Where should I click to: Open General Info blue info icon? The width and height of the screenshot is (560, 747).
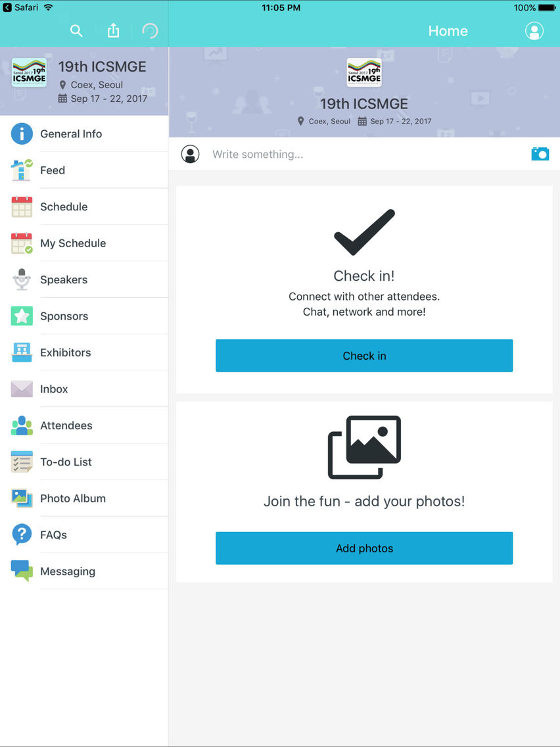pyautogui.click(x=22, y=134)
